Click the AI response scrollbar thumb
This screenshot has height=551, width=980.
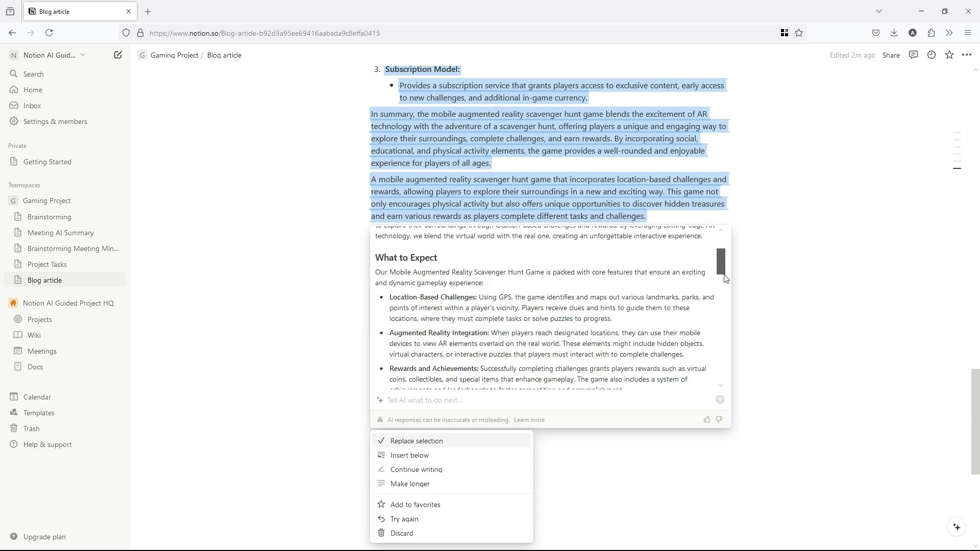coord(721,261)
